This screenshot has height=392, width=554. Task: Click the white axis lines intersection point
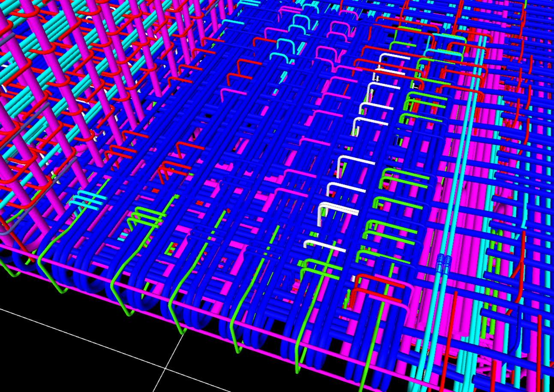[166, 368]
